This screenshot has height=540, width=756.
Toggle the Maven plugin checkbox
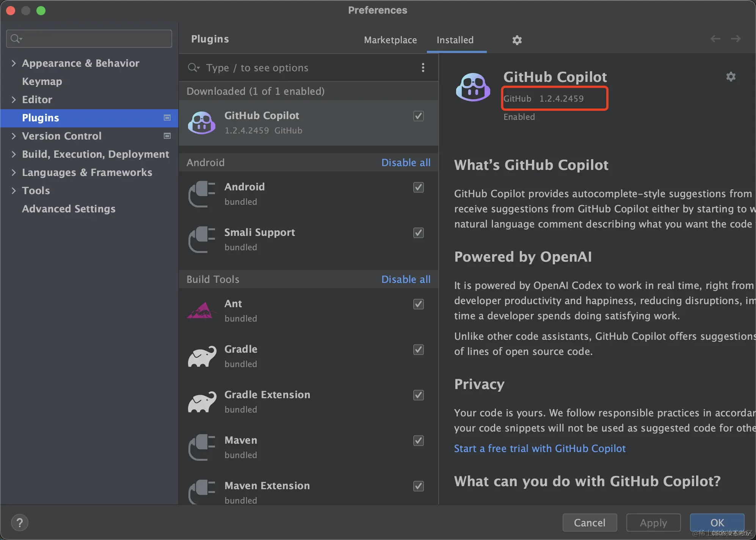[418, 440]
